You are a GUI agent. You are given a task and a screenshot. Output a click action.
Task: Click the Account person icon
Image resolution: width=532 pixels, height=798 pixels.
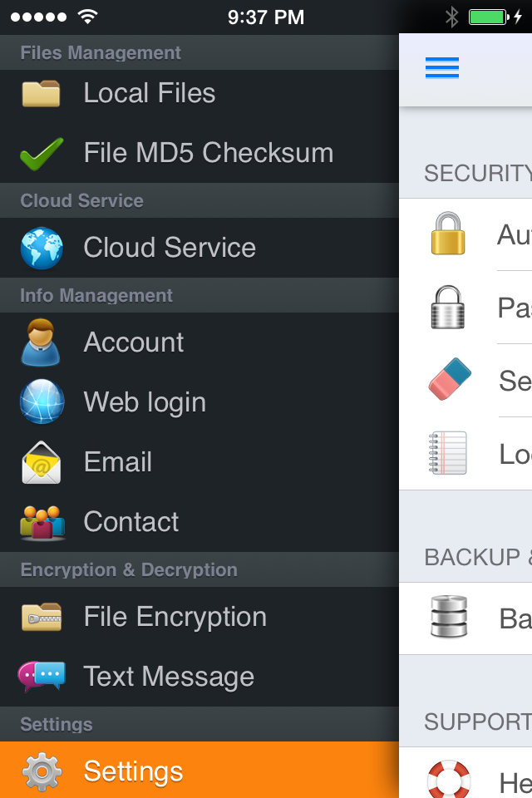pos(41,342)
